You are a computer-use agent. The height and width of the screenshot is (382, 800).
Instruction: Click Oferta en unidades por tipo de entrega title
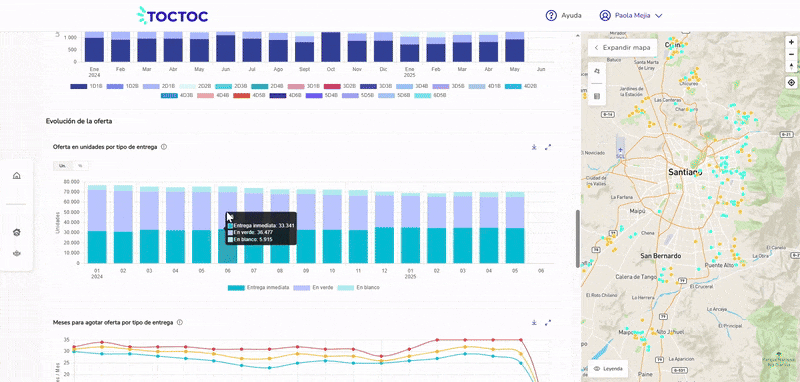pyautogui.click(x=106, y=147)
